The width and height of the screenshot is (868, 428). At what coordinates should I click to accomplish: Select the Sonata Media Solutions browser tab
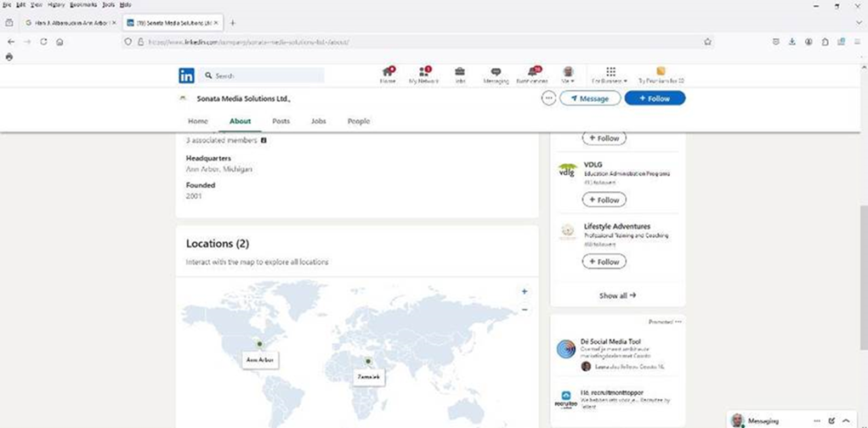[172, 23]
